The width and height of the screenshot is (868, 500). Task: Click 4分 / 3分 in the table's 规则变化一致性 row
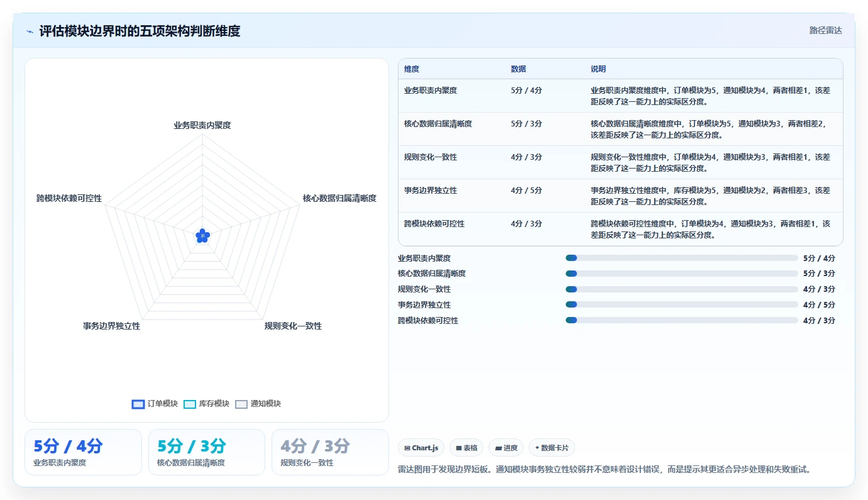(527, 157)
